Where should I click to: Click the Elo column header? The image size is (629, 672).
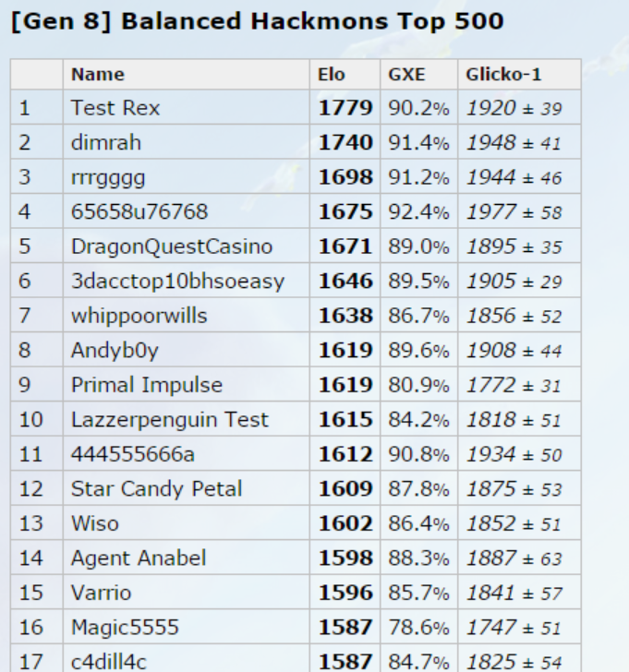click(332, 75)
